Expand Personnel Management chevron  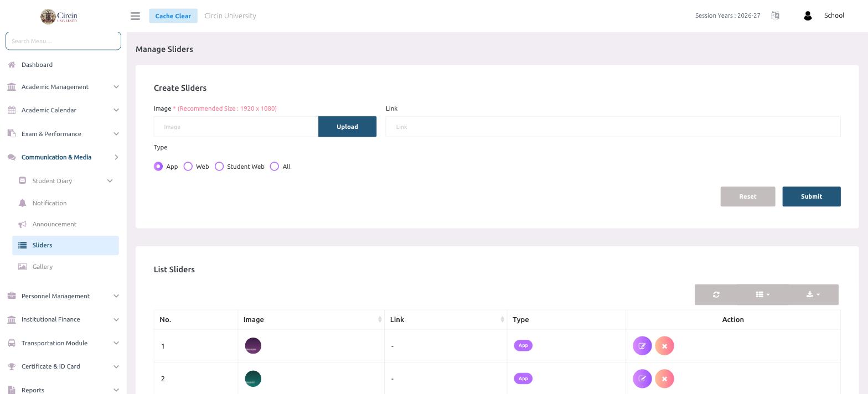point(116,296)
